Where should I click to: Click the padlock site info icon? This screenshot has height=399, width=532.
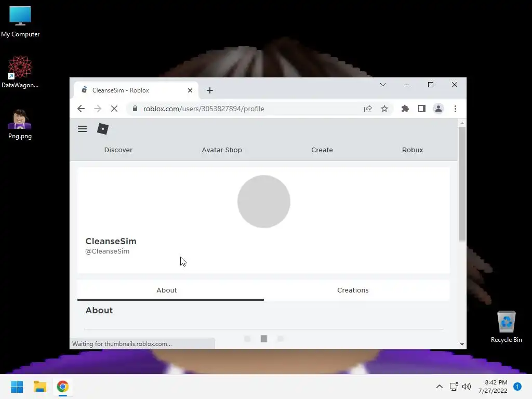click(135, 109)
